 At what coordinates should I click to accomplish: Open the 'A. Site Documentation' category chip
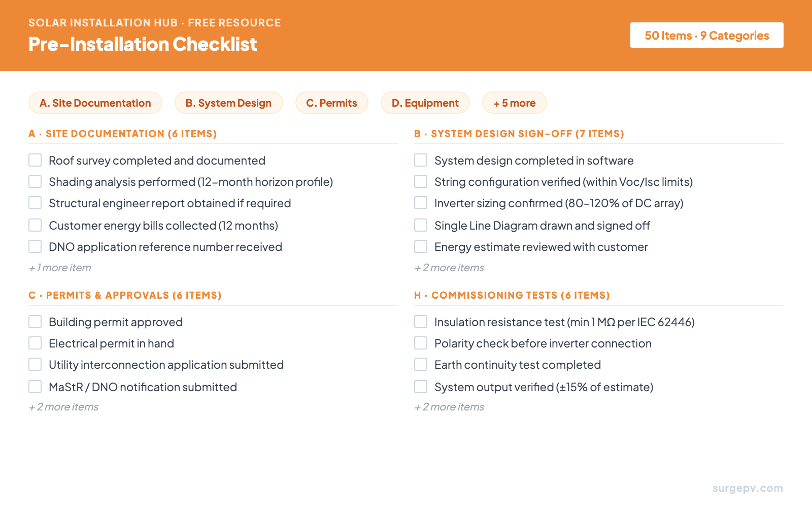click(95, 103)
